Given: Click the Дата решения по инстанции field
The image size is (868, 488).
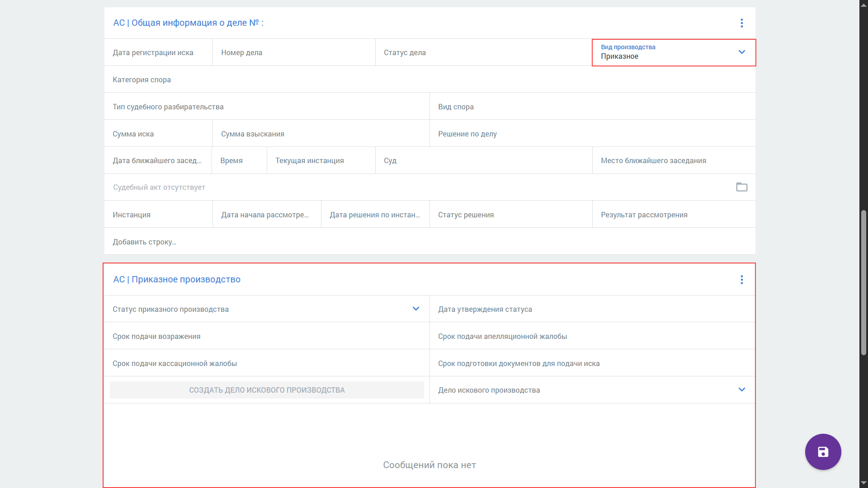Looking at the screenshot, I should coord(375,215).
